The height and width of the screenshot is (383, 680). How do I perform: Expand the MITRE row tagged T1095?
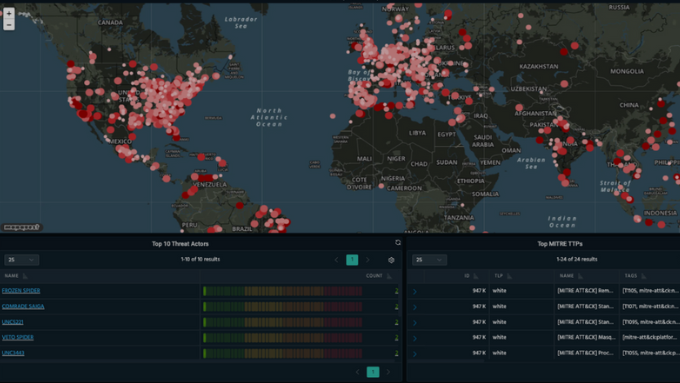pos(415,323)
